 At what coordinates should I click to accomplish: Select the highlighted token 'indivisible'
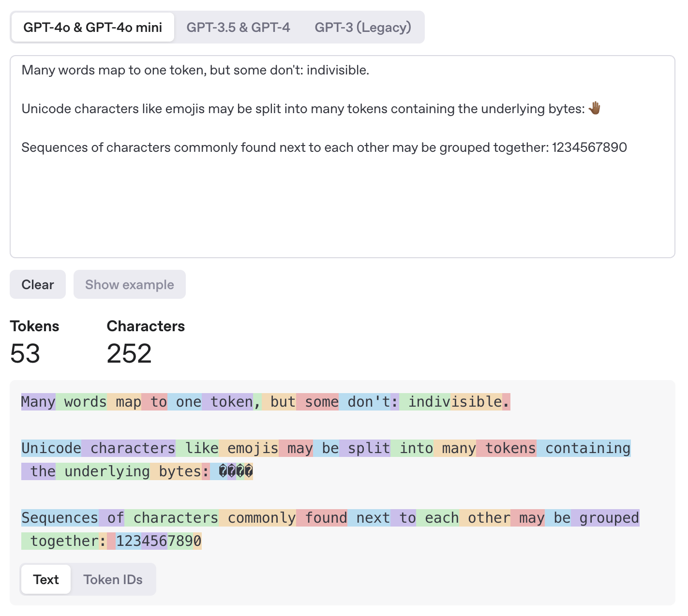[x=455, y=401]
